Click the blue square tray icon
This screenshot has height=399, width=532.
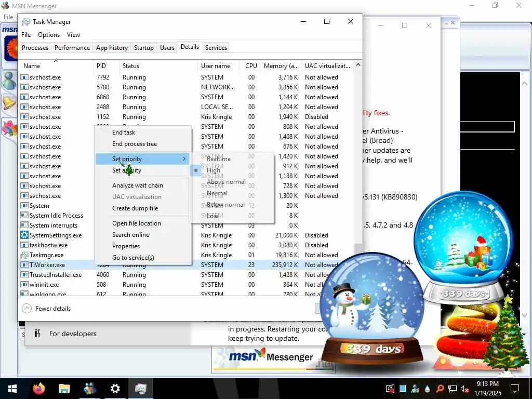pyautogui.click(x=403, y=389)
